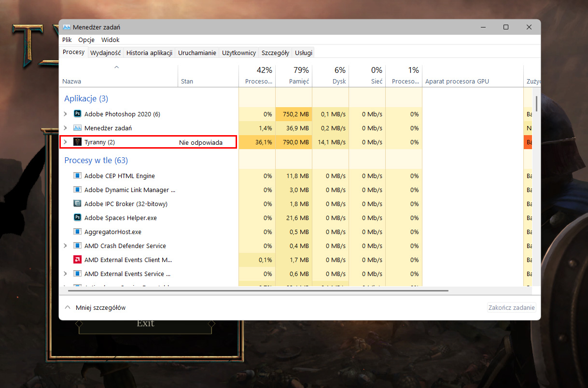Select the Adobe IPC Broker (32-bitowy) name
Screen dimensions: 588x388
[126, 204]
